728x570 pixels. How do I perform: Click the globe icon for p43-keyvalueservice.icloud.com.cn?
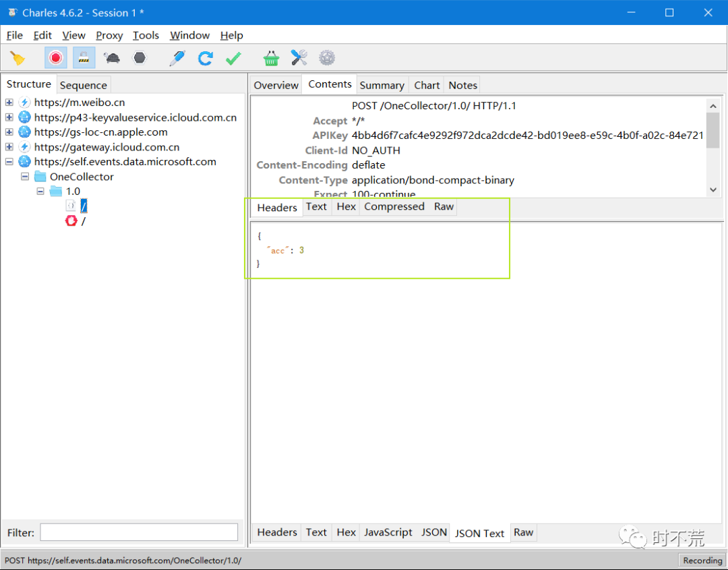[25, 117]
